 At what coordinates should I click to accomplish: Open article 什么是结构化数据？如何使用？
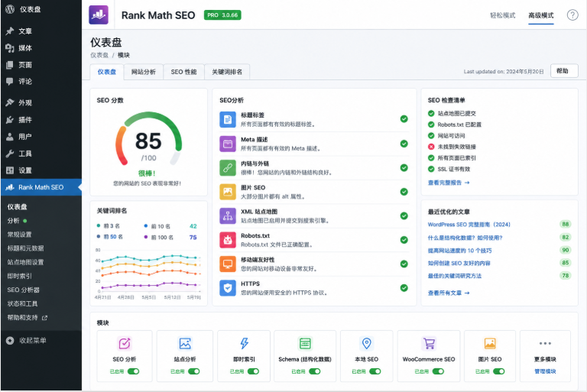tap(465, 238)
